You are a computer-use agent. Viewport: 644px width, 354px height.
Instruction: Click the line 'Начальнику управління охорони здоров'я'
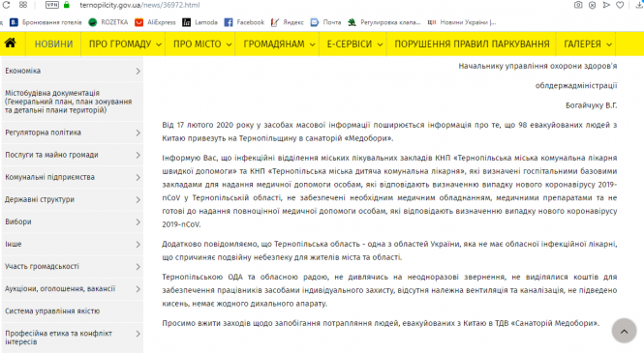coord(537,66)
